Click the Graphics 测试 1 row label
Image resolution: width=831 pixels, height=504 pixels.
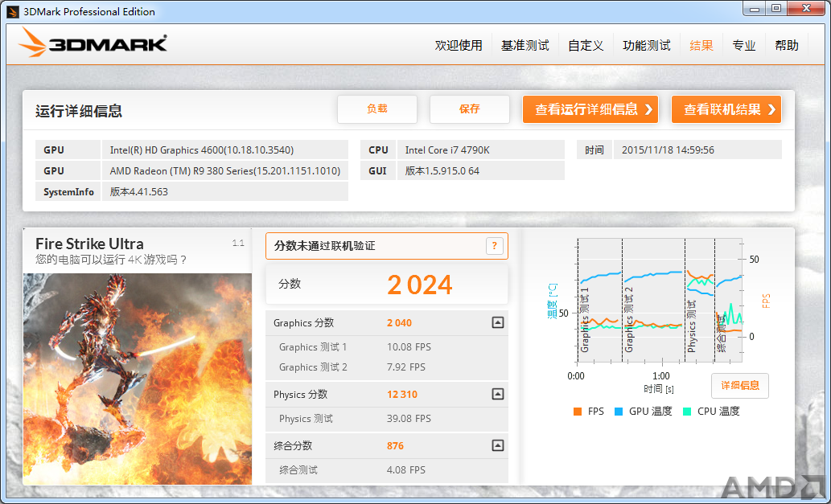(x=313, y=347)
